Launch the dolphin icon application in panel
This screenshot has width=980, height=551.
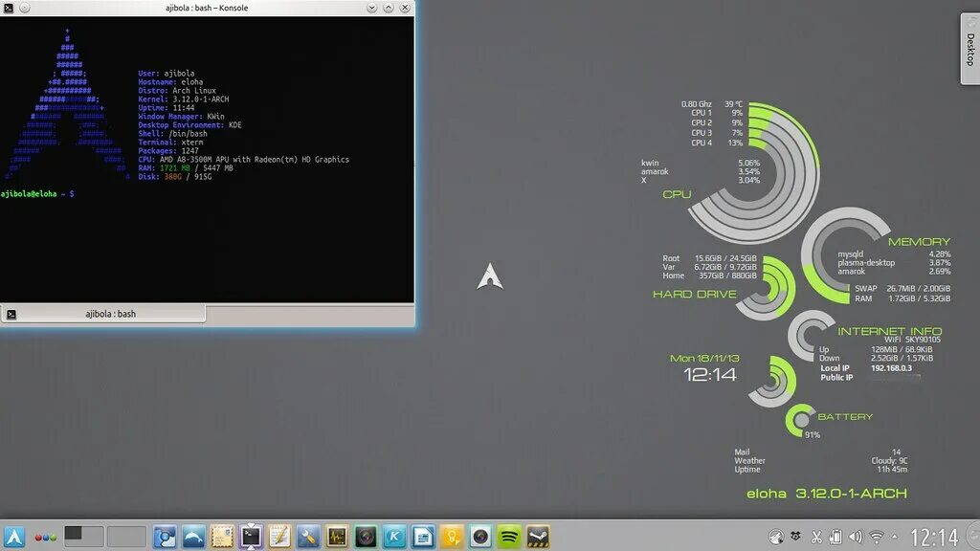coord(193,537)
